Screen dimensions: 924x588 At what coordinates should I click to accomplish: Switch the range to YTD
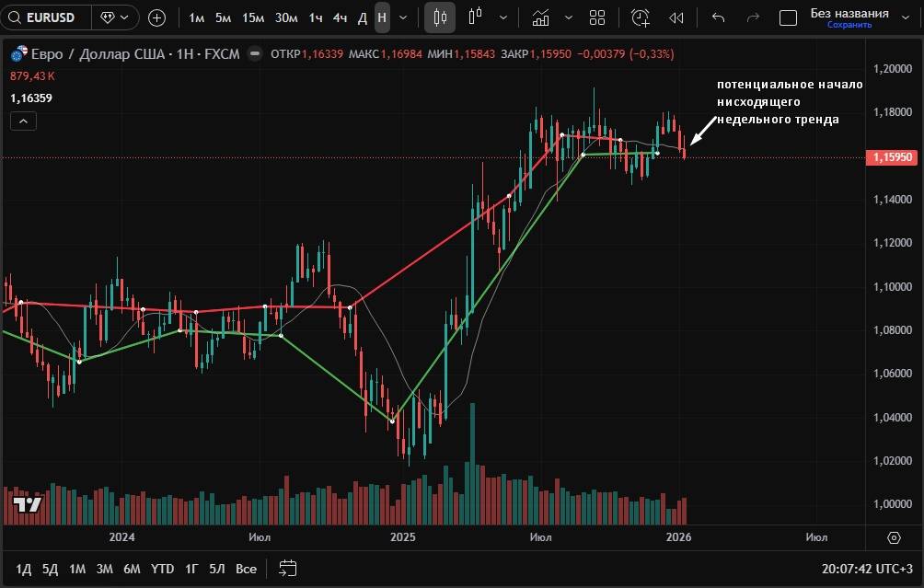click(163, 569)
